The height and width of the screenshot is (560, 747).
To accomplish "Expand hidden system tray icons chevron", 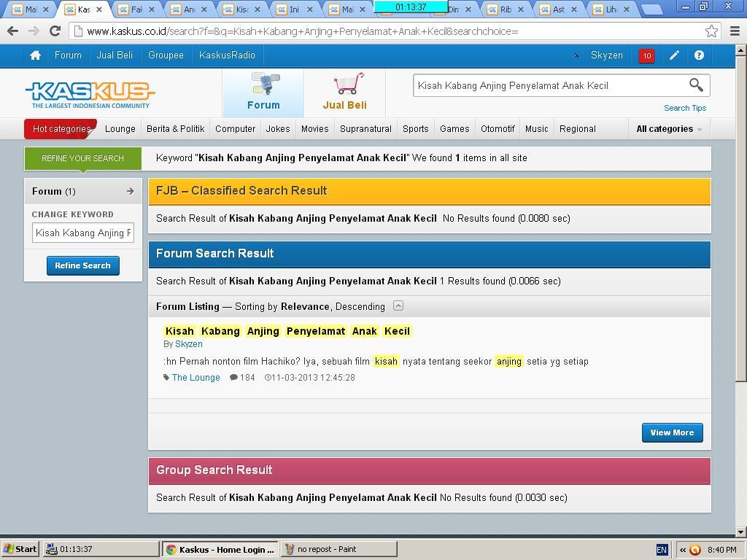I will tap(683, 550).
